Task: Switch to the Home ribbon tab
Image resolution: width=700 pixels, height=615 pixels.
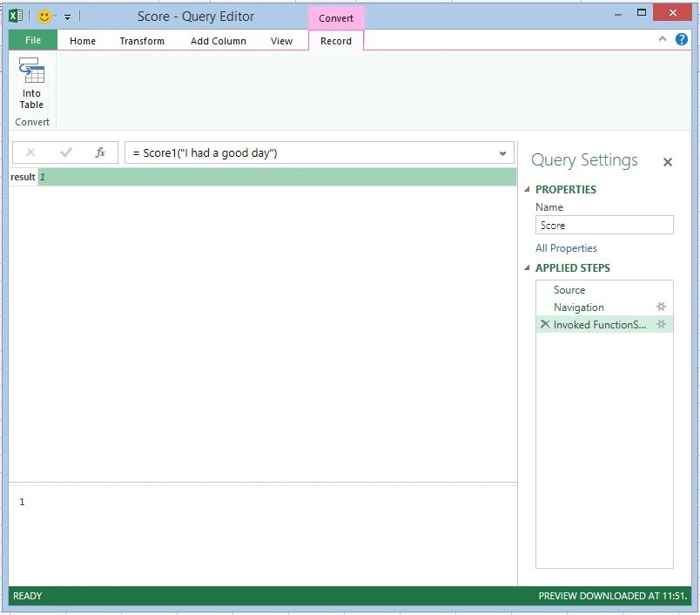Action: [83, 41]
